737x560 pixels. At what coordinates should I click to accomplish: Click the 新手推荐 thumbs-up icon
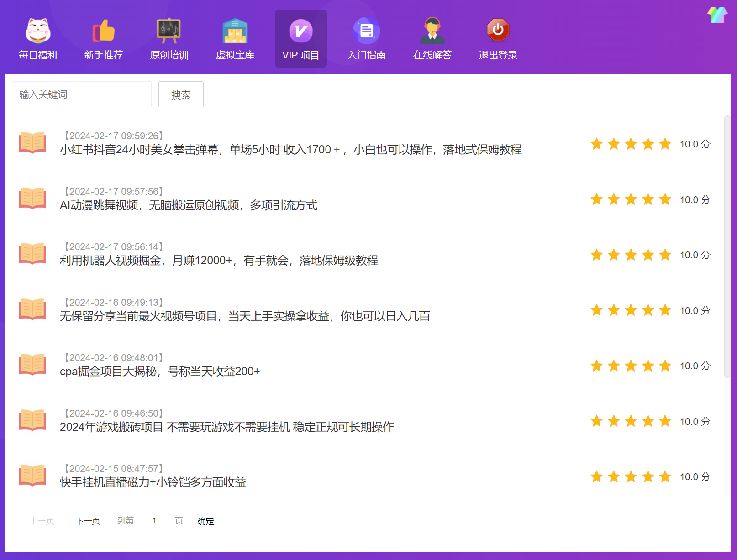click(x=104, y=31)
